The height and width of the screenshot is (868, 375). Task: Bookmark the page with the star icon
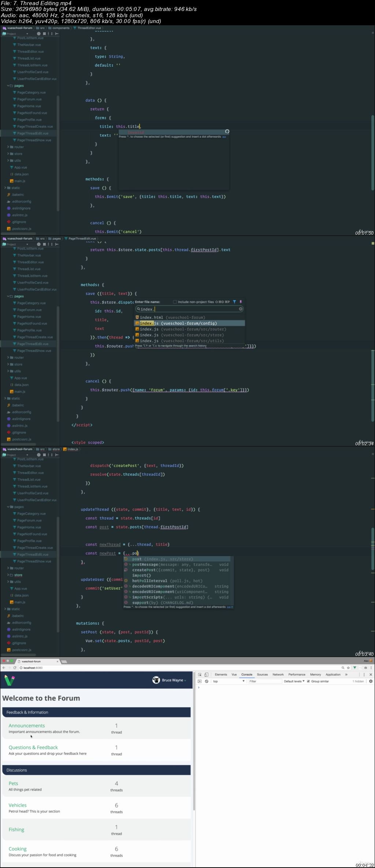349,668
